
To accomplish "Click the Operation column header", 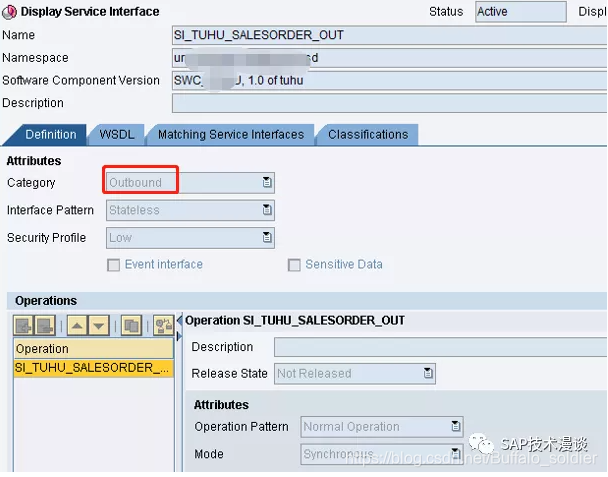I will (93, 349).
